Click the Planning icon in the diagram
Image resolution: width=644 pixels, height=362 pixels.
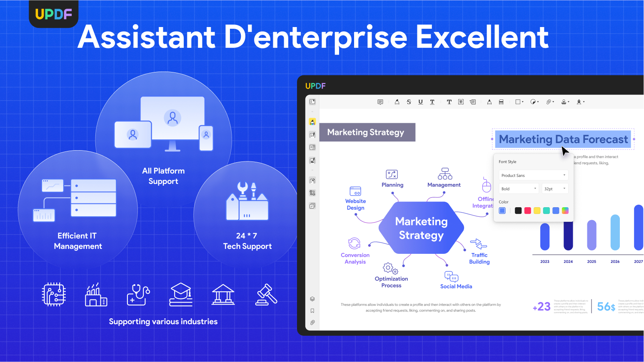[x=392, y=174]
